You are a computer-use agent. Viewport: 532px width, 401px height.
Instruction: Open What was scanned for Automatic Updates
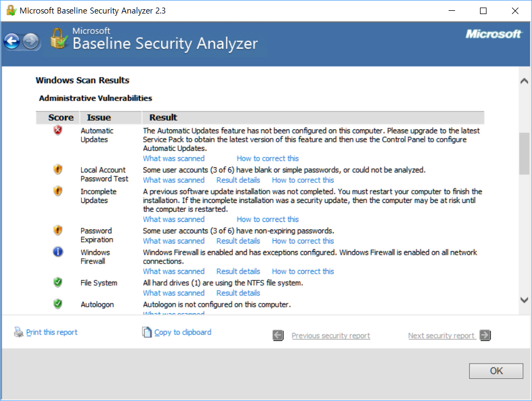174,159
